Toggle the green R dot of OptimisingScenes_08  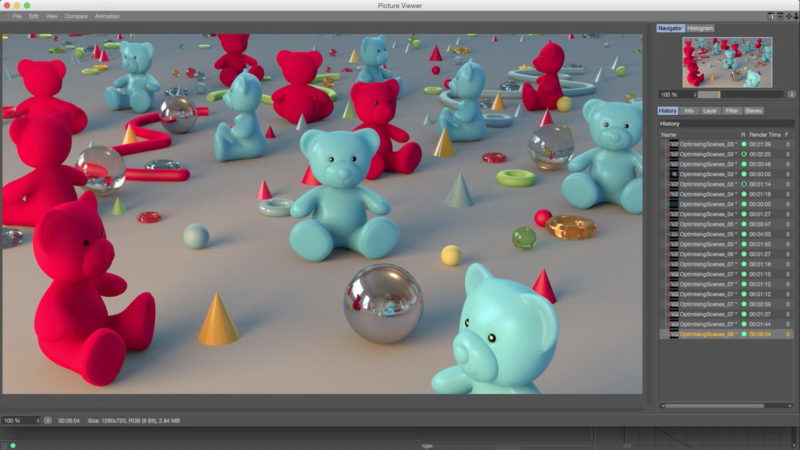pos(743,334)
